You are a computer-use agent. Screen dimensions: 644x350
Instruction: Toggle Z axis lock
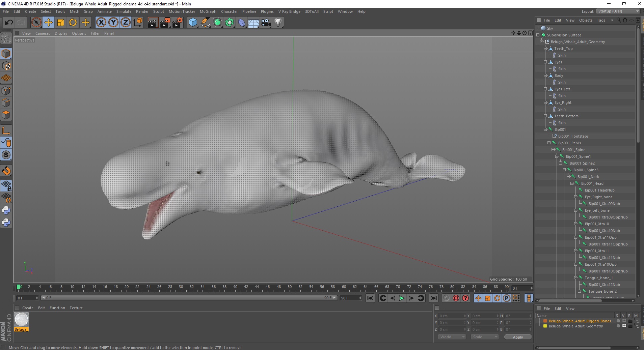point(126,23)
